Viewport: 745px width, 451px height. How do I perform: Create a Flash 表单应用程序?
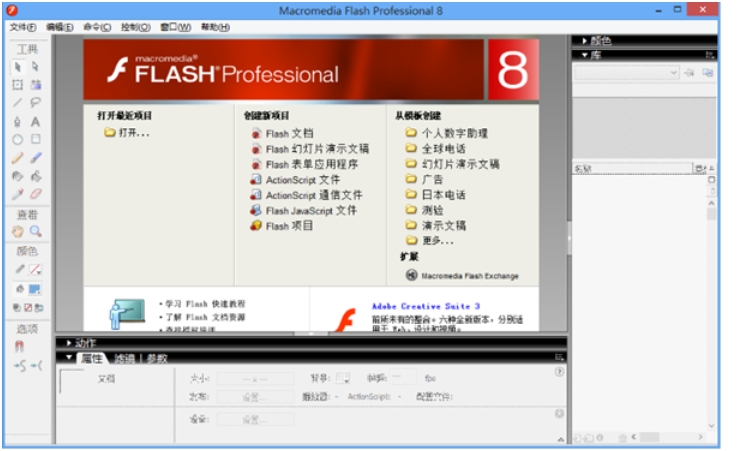tap(305, 164)
